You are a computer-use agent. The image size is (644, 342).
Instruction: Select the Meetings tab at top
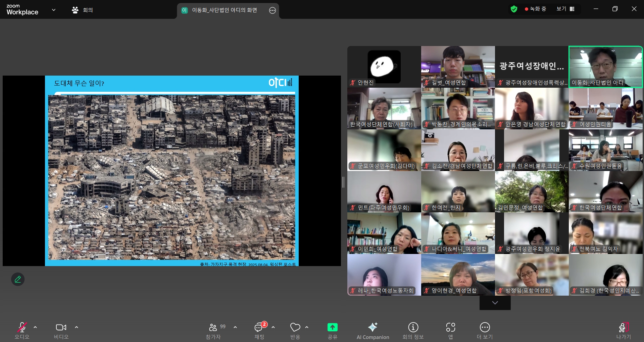coord(83,10)
